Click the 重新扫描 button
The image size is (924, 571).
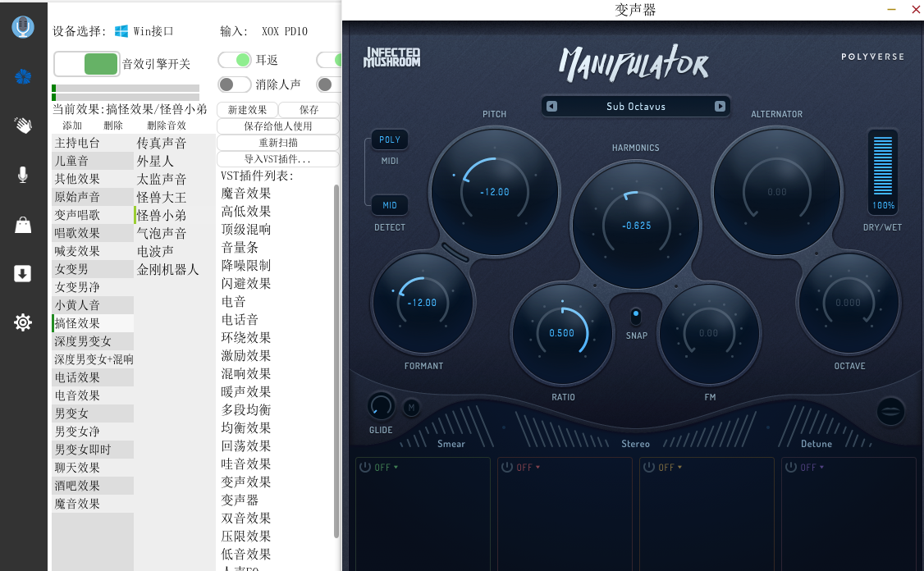(278, 143)
